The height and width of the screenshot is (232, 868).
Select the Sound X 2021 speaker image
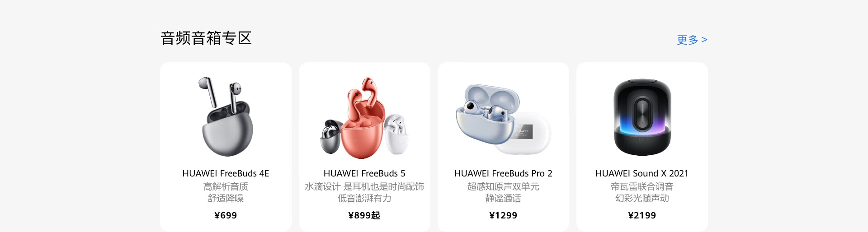pos(642,117)
